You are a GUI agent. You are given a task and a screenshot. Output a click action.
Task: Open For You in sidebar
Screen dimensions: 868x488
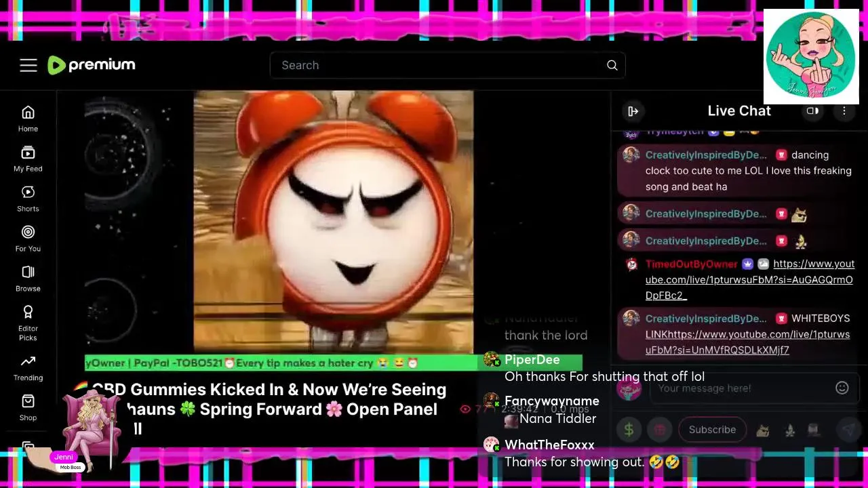click(28, 239)
